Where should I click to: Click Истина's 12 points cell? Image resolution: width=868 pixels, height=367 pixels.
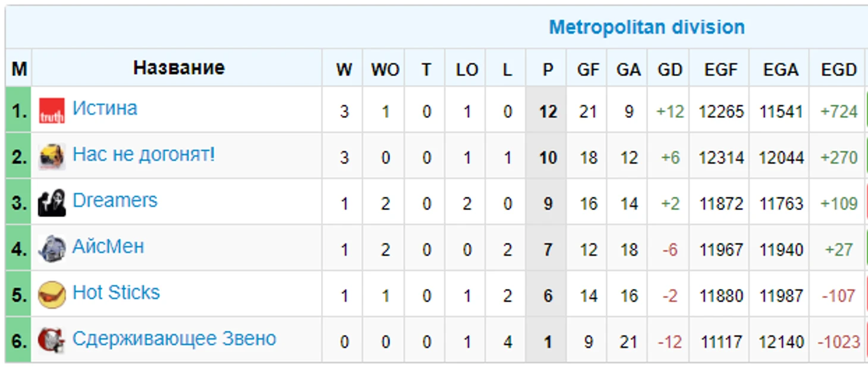click(x=548, y=111)
